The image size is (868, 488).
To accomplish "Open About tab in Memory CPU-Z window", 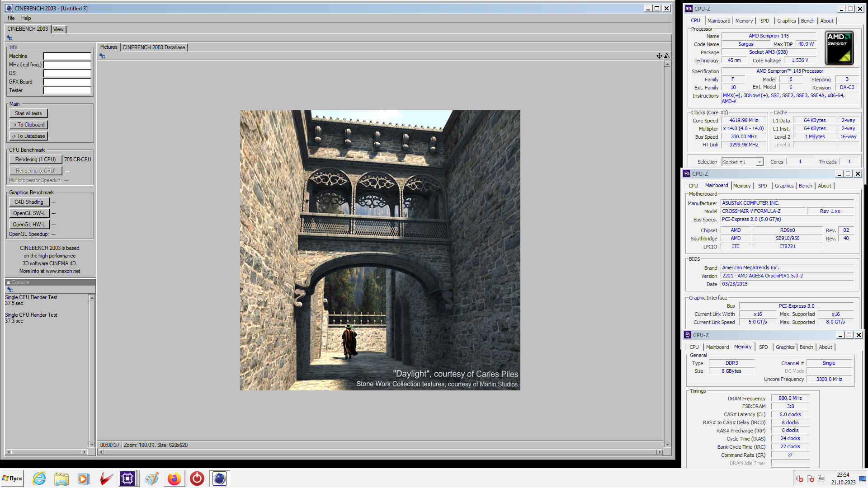I will (x=826, y=347).
